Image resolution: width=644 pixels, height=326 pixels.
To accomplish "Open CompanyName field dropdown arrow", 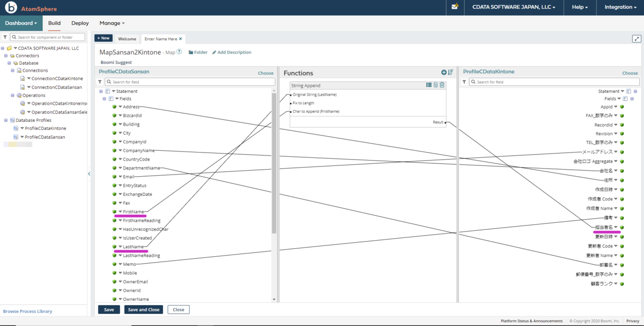I will [120, 150].
